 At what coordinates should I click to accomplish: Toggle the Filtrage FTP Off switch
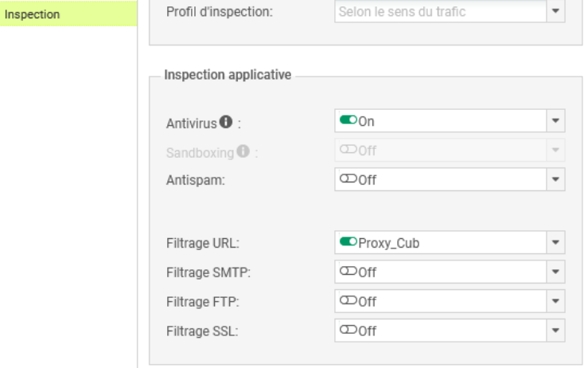click(346, 301)
